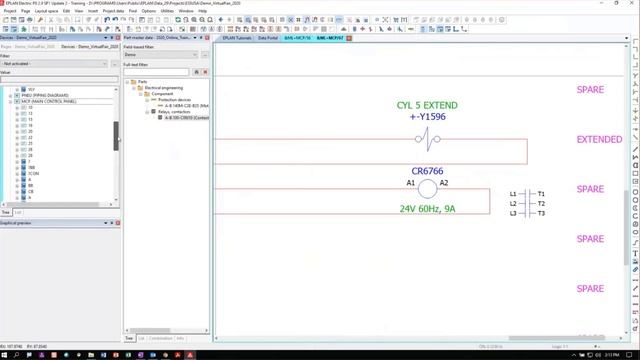Click the binoculars search icon by Full-text filter
This screenshot has height=360, width=640.
[196, 72]
